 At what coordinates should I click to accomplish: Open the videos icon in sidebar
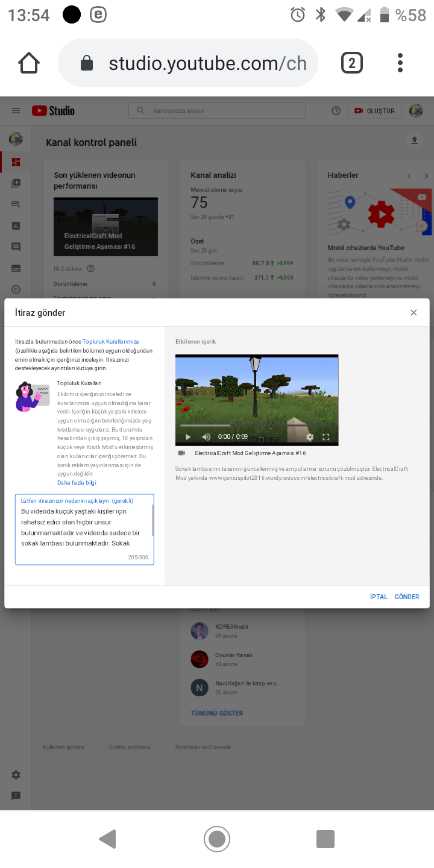(16, 183)
